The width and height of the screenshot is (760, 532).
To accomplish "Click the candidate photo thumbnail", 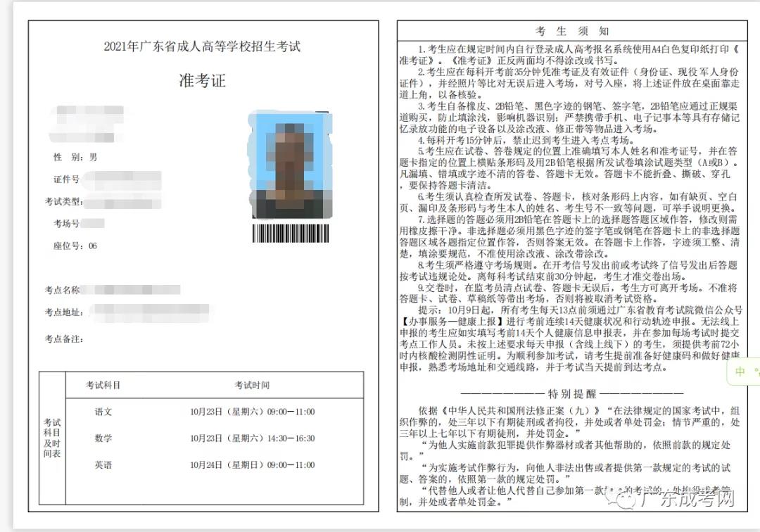I will pos(291,165).
